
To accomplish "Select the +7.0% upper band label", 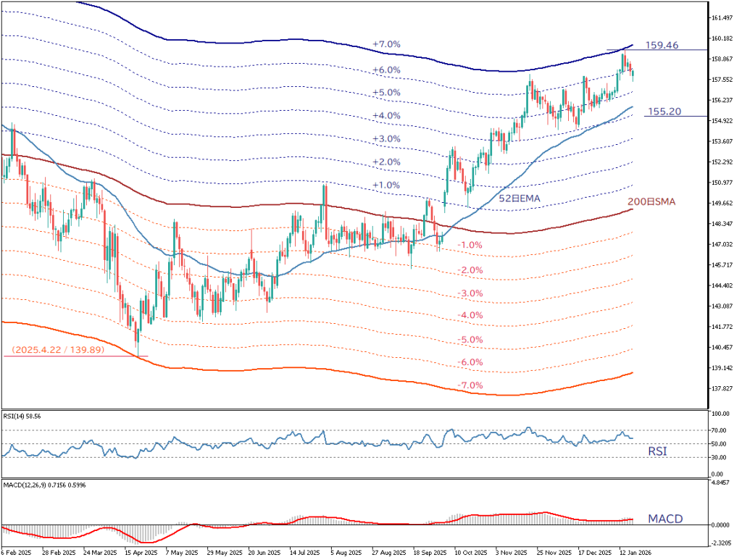I will pyautogui.click(x=386, y=45).
